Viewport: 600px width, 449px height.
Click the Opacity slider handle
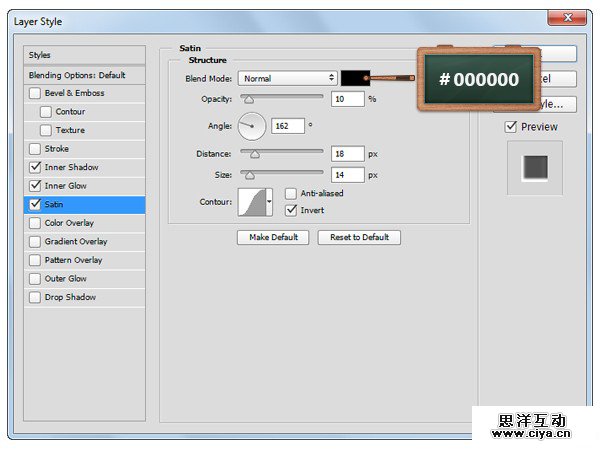point(249,100)
